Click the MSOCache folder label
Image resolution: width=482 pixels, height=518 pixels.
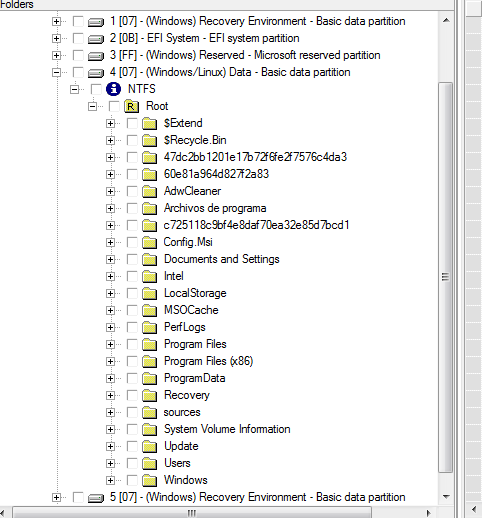pyautogui.click(x=191, y=310)
